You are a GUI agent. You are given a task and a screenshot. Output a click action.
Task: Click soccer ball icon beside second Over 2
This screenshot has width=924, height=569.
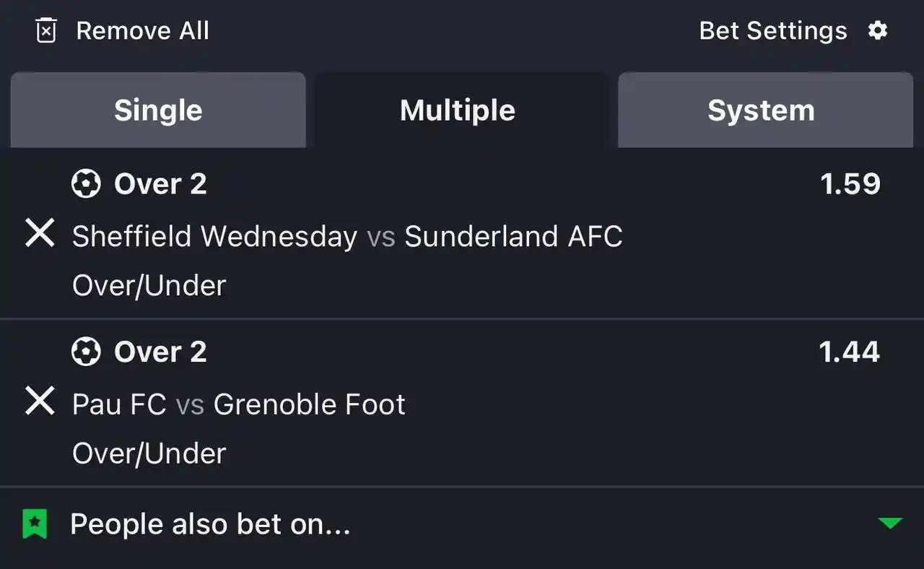point(86,352)
